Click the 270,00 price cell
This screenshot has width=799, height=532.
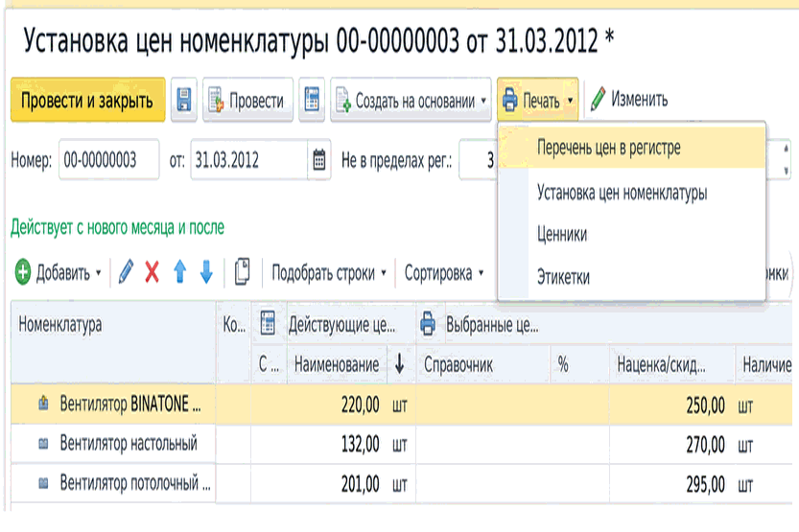point(705,445)
